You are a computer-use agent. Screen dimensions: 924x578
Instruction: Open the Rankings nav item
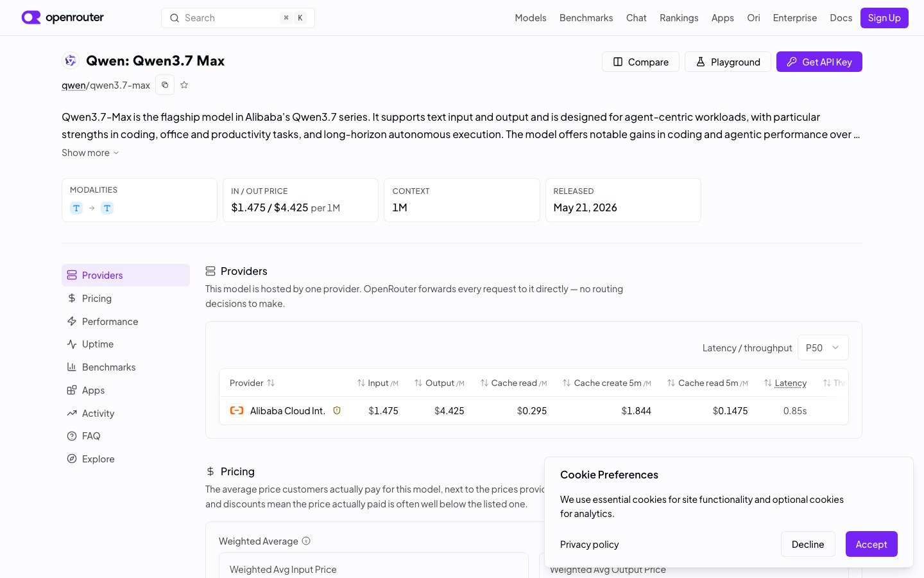coord(679,18)
